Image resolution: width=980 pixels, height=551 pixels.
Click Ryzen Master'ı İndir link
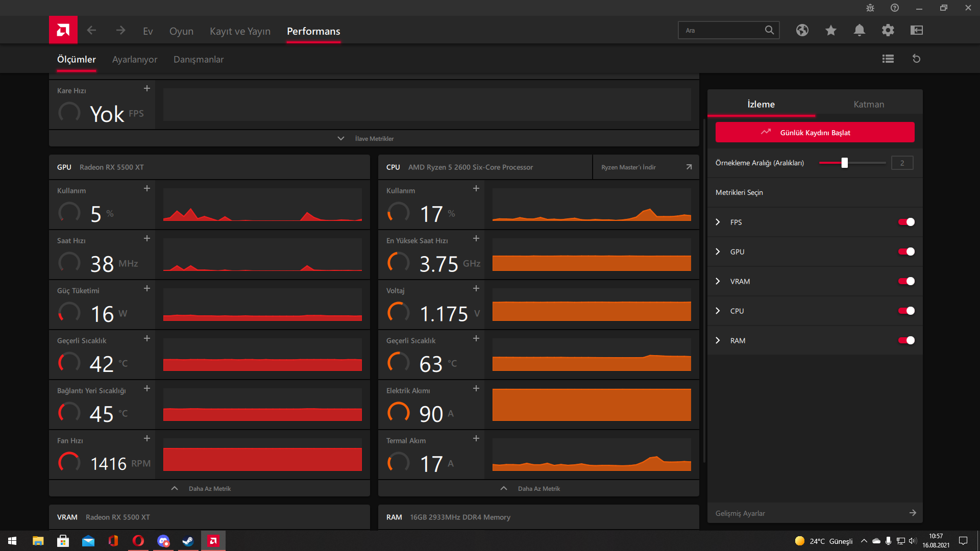point(646,167)
